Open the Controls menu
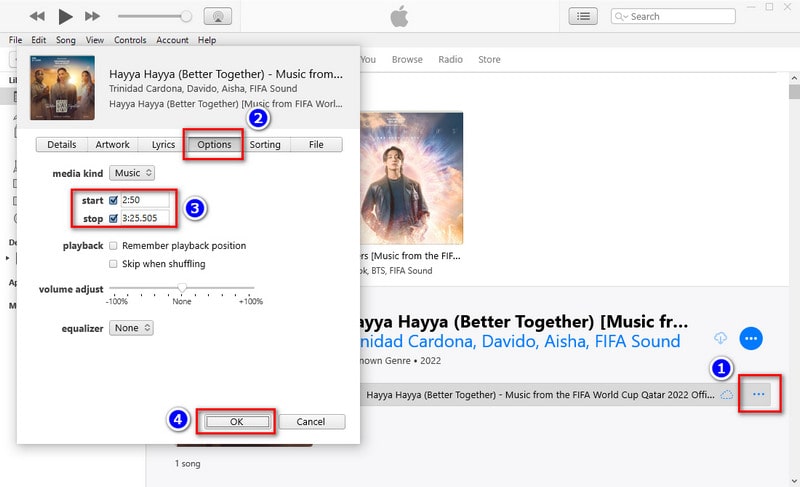 [130, 40]
